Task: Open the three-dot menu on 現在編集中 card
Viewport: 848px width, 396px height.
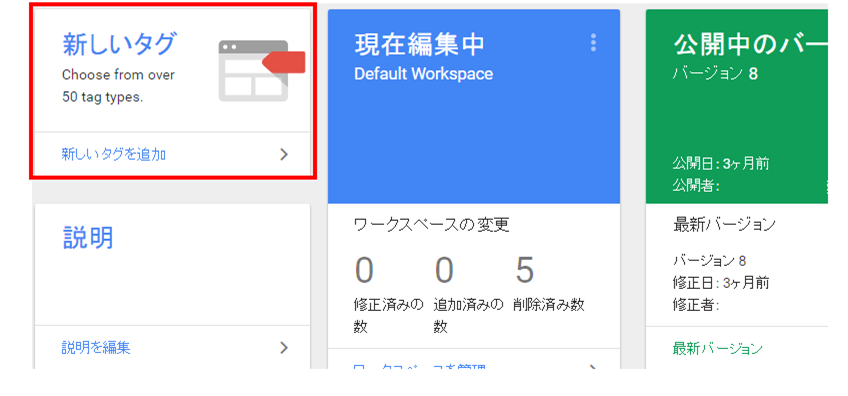Action: point(593,42)
